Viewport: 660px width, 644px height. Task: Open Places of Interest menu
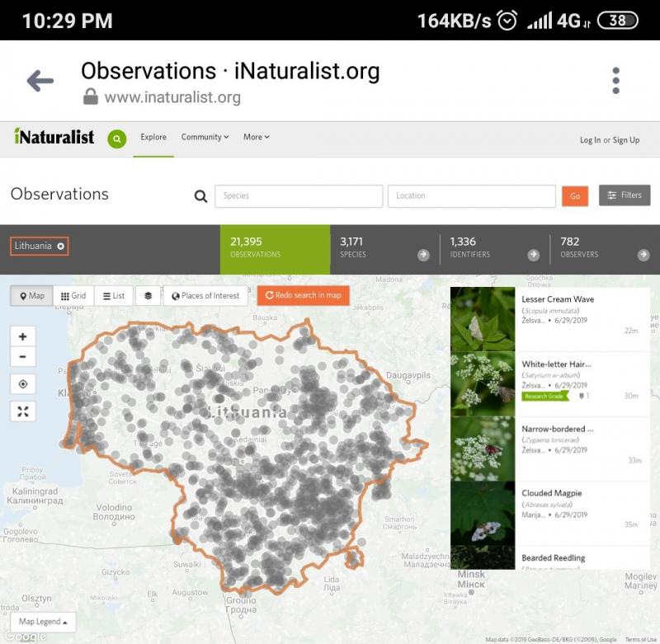click(205, 296)
